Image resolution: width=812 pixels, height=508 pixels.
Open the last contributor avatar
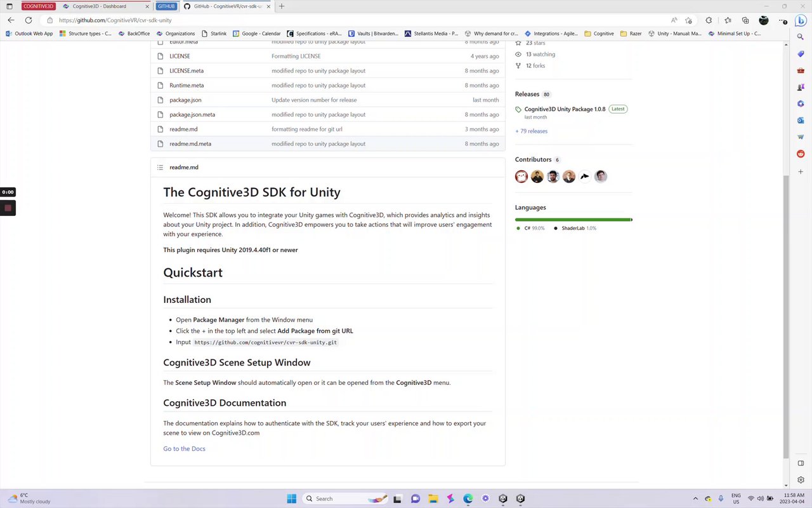click(x=601, y=177)
